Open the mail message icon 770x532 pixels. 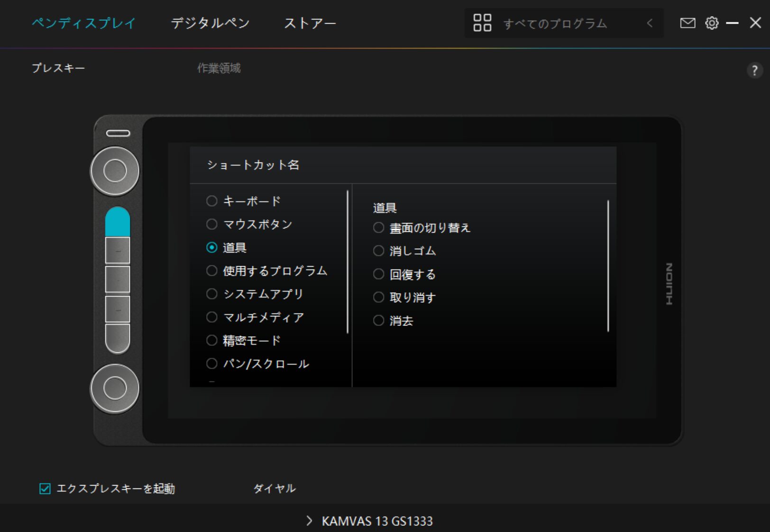pos(687,23)
